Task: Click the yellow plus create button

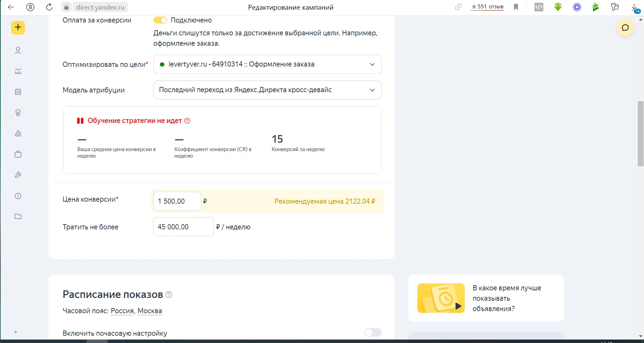Action: click(x=18, y=27)
